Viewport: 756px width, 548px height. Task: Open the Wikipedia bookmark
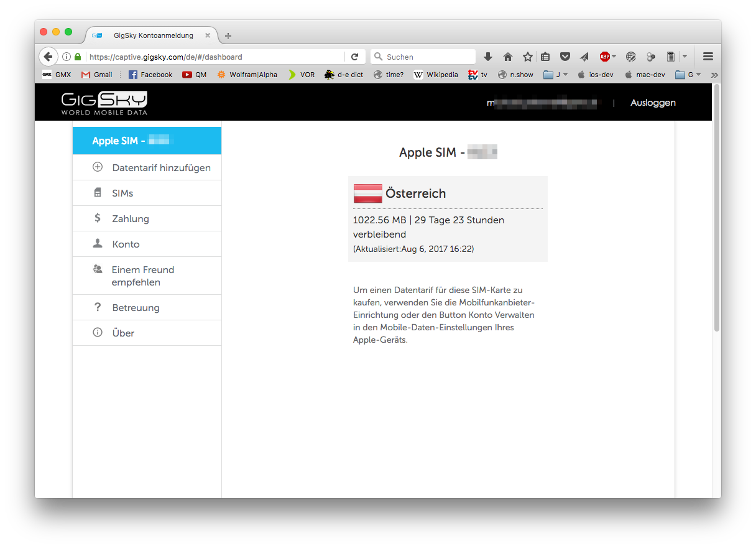436,75
